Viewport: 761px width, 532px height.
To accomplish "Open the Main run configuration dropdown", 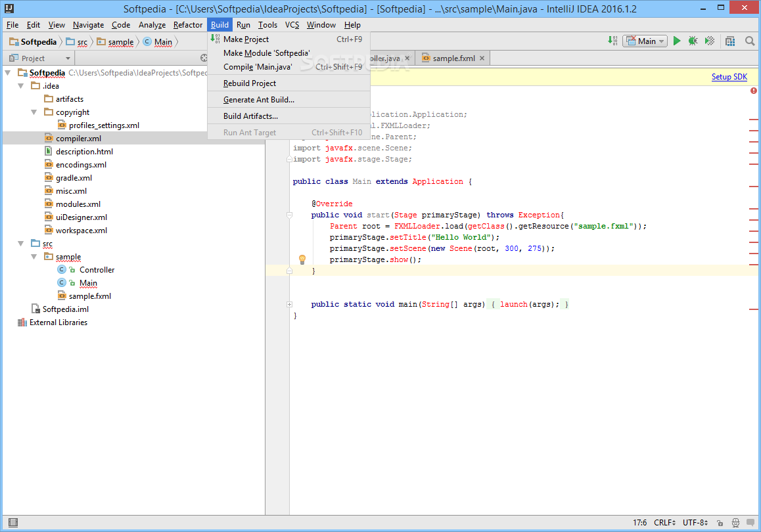I will [x=645, y=41].
